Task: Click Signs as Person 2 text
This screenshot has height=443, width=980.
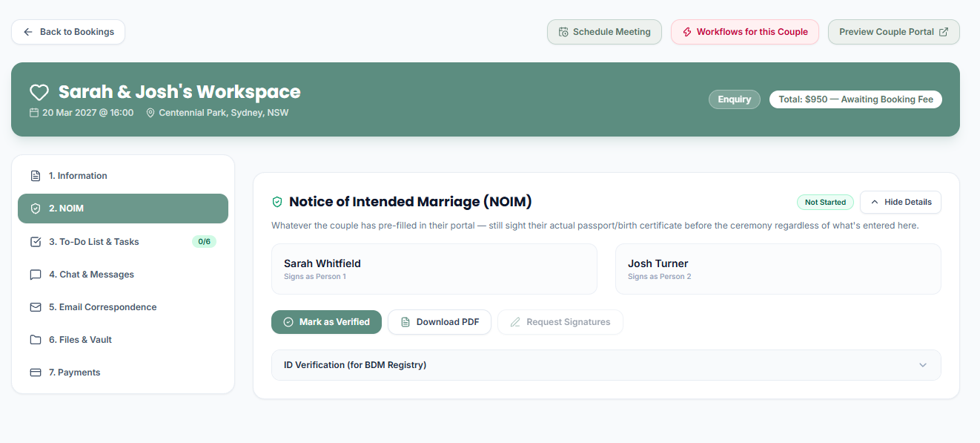Action: (660, 277)
